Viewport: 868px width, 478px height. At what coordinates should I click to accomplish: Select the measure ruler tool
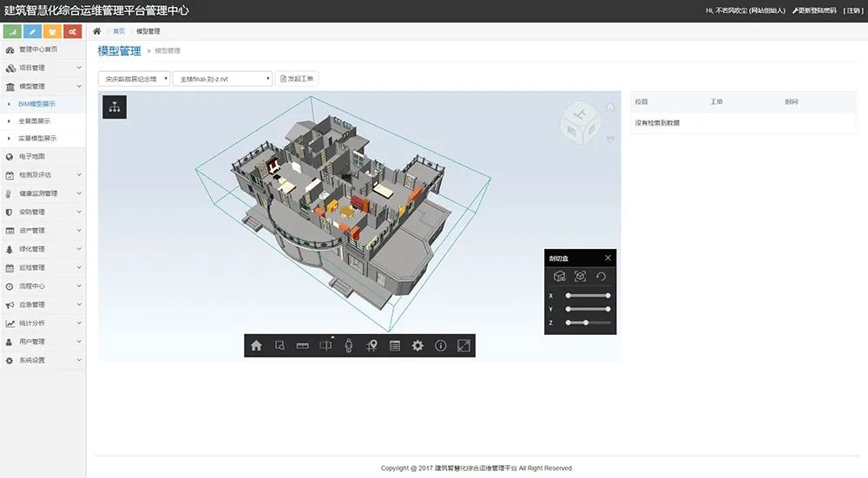point(303,345)
